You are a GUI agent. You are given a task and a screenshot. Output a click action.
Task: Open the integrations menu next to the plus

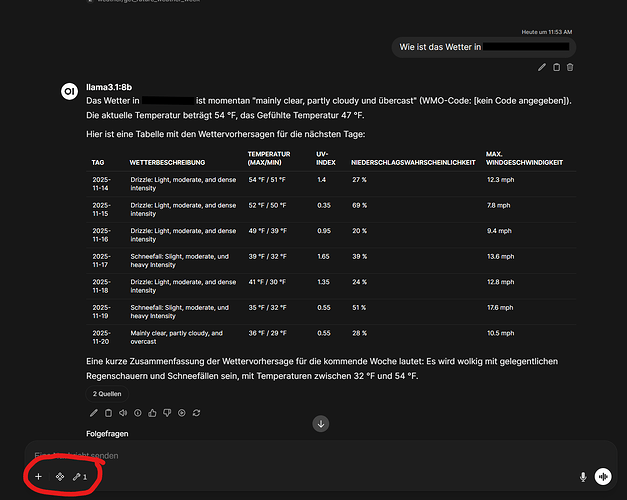point(60,476)
